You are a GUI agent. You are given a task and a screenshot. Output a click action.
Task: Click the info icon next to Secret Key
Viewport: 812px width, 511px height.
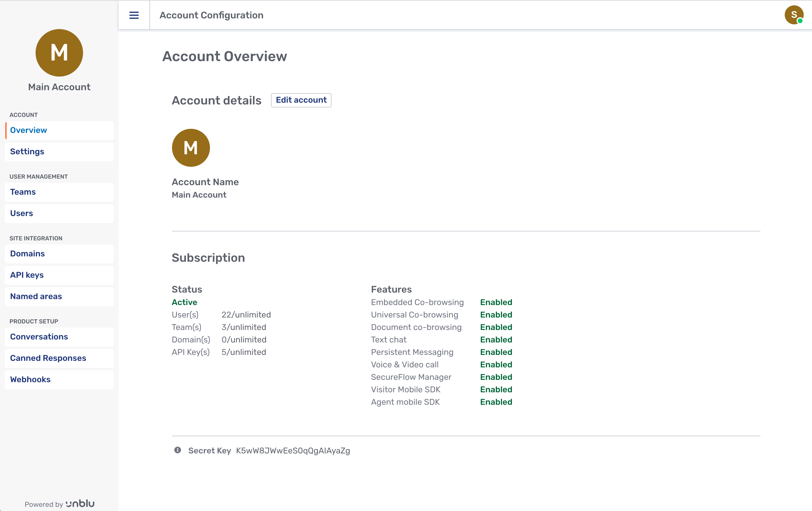tap(177, 450)
